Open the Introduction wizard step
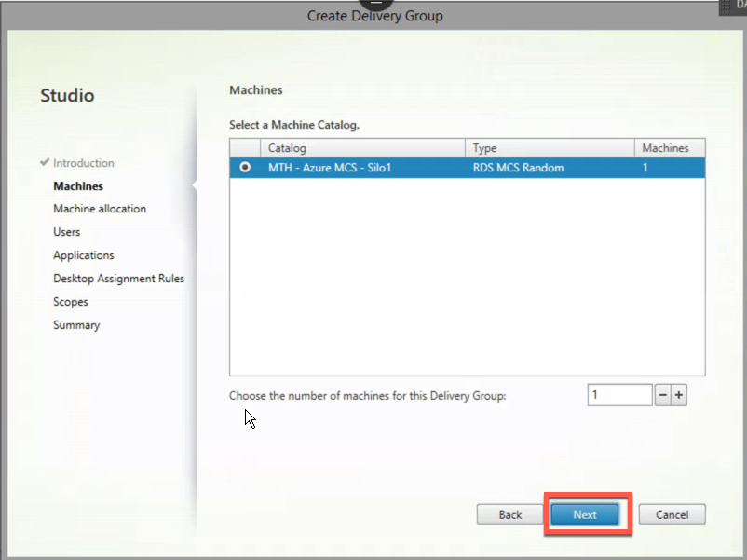The width and height of the screenshot is (747, 560). (x=84, y=163)
